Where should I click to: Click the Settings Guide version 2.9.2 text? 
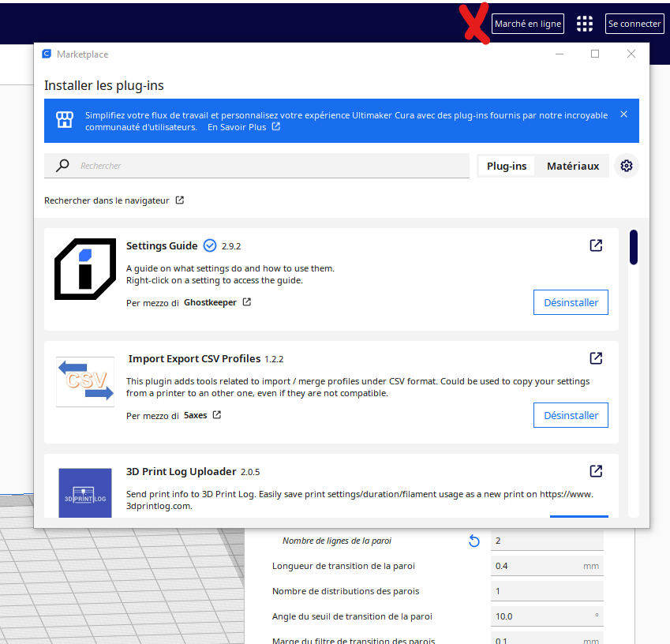click(x=231, y=246)
